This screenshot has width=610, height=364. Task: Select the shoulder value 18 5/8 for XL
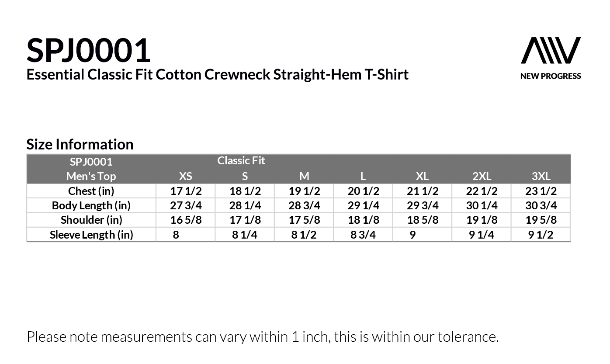423,220
